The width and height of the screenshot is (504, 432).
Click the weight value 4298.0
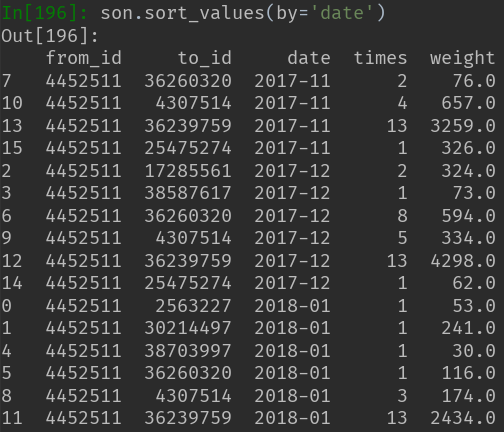pos(463,261)
